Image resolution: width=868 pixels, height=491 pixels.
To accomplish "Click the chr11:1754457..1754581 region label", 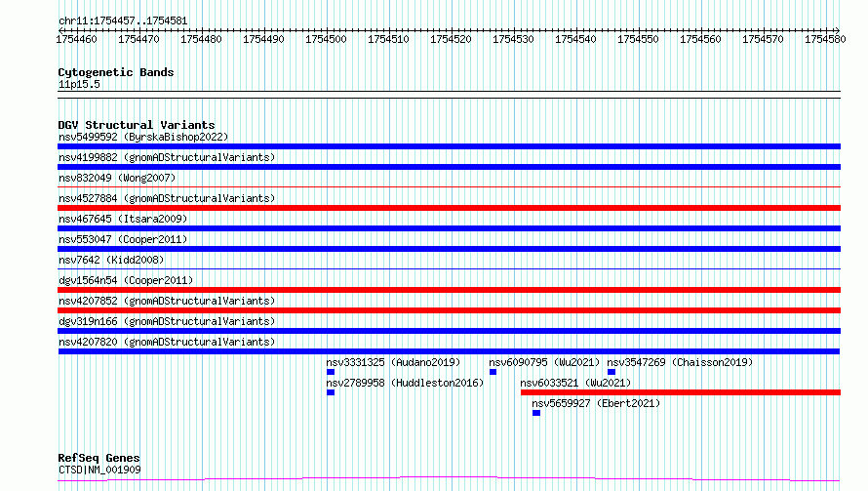I will [123, 21].
